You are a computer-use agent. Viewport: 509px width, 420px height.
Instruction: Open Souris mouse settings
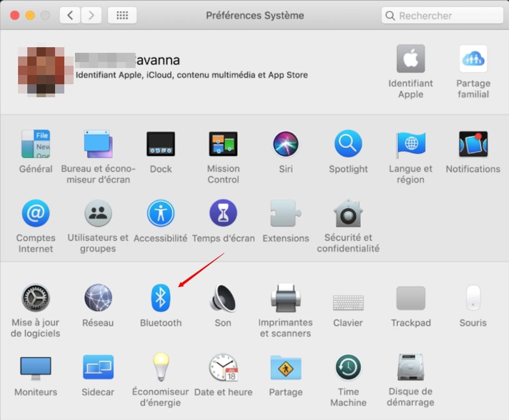coord(473,298)
